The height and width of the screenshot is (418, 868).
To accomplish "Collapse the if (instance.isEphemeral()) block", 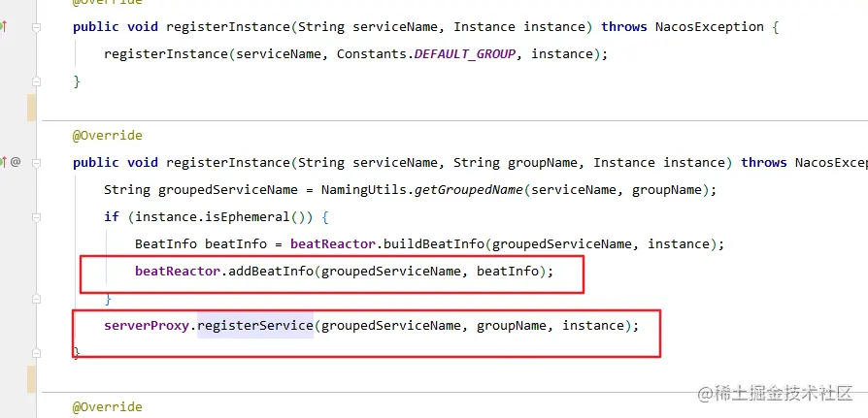I will tap(37, 218).
